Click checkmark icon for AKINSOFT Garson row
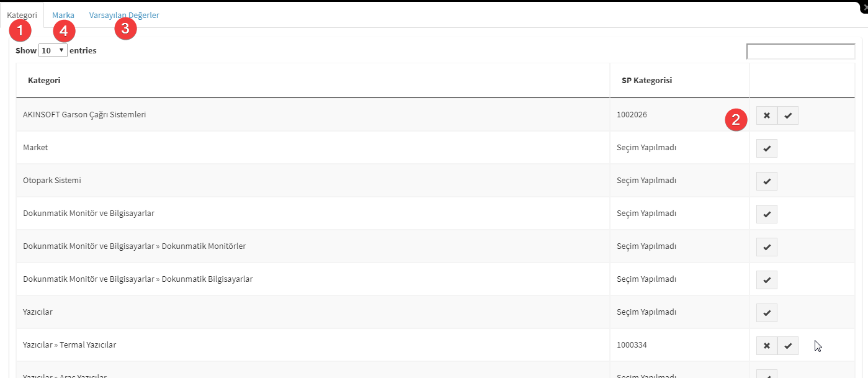868x378 pixels. [788, 115]
